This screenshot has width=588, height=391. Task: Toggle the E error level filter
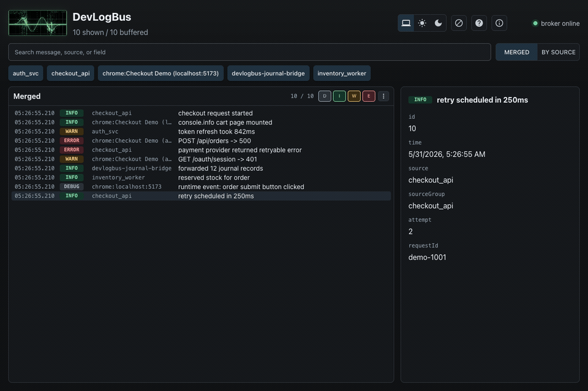tap(369, 96)
